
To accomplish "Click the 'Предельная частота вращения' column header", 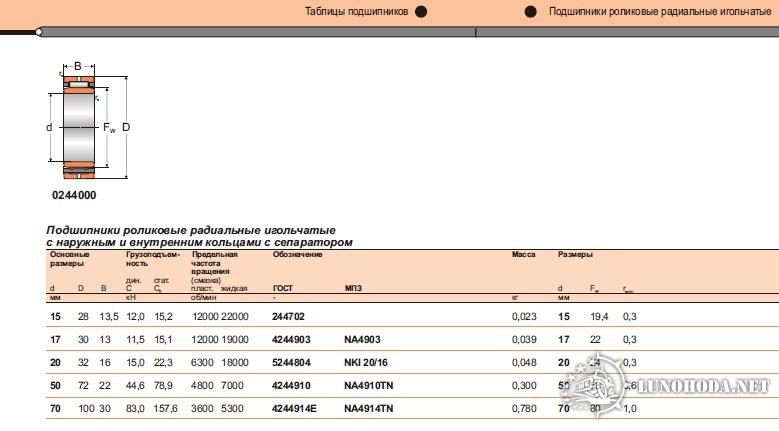I will pos(214,263).
